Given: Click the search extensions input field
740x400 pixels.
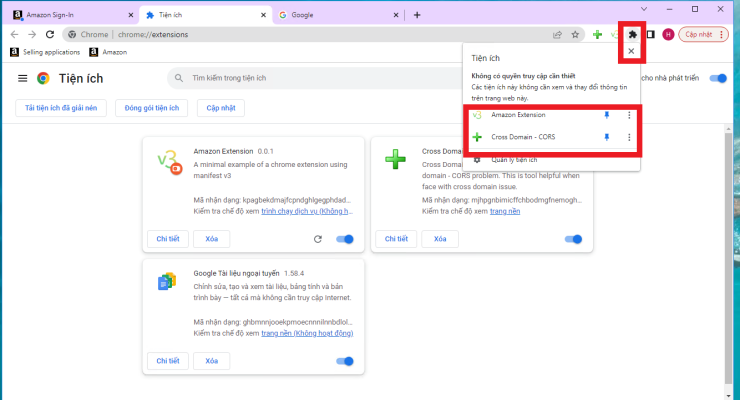Looking at the screenshot, I should tap(300, 78).
